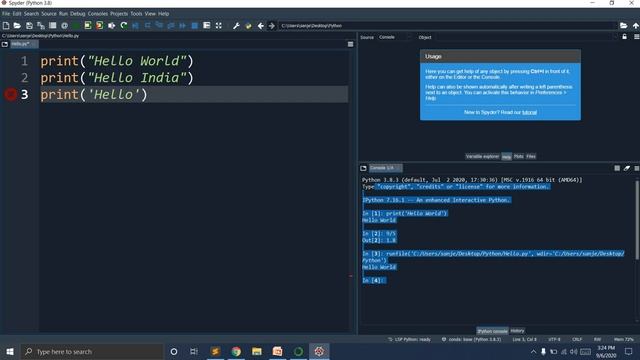Click code line print("Hello India")

point(117,78)
